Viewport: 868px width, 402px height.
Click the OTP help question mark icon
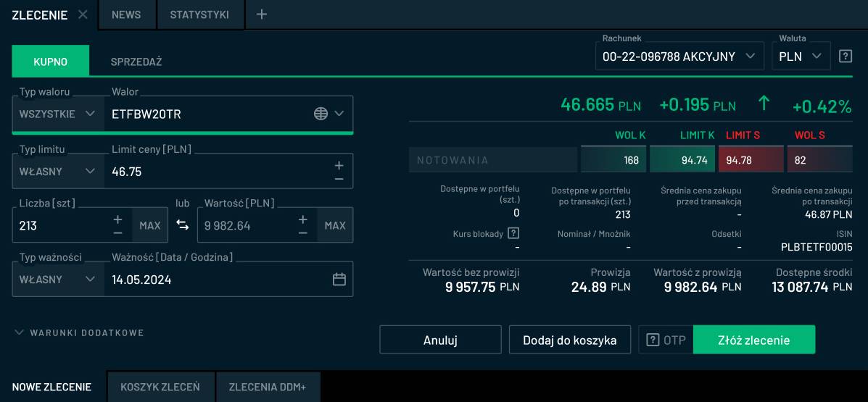pyautogui.click(x=653, y=340)
